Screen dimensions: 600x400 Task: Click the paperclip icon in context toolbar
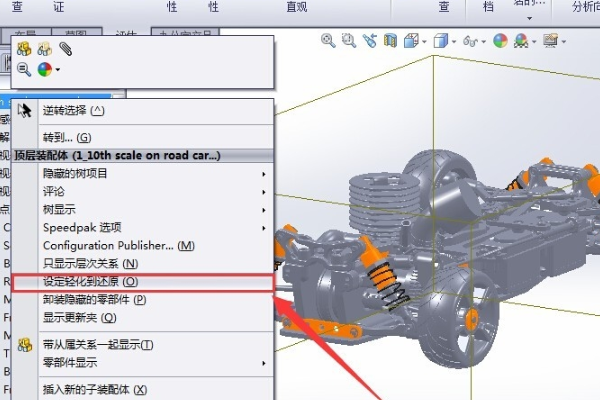(x=65, y=49)
